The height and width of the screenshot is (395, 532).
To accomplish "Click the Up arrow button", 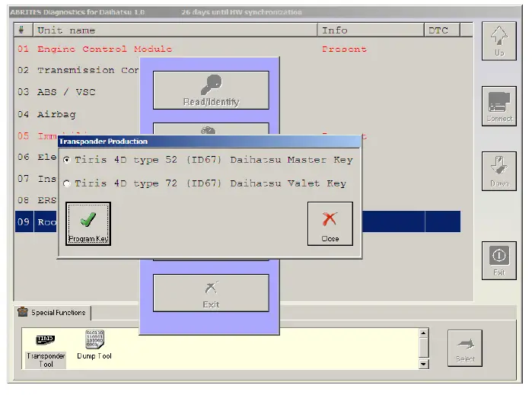I will tap(499, 41).
